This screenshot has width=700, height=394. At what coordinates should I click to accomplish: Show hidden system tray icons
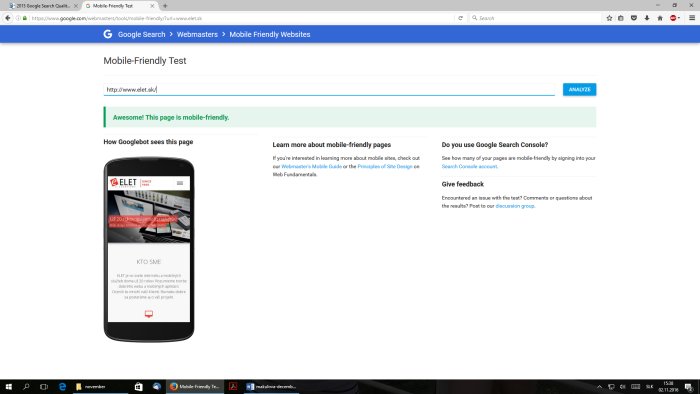pos(599,386)
